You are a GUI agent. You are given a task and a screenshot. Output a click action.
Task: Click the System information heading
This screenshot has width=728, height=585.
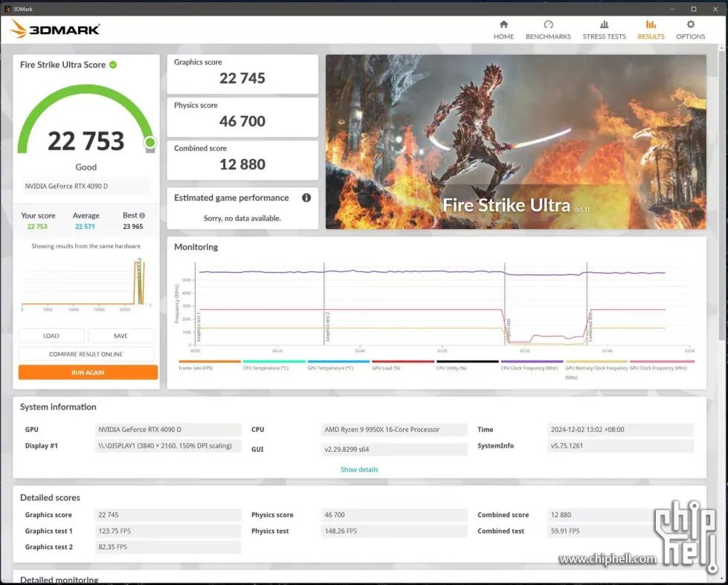(58, 407)
